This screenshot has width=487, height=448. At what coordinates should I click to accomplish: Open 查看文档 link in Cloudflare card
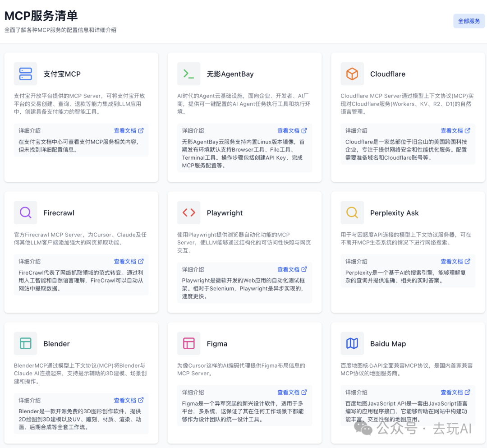pos(455,131)
